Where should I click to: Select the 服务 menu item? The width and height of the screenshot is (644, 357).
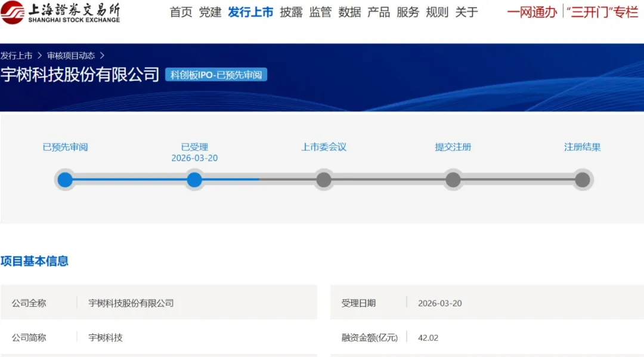[408, 12]
